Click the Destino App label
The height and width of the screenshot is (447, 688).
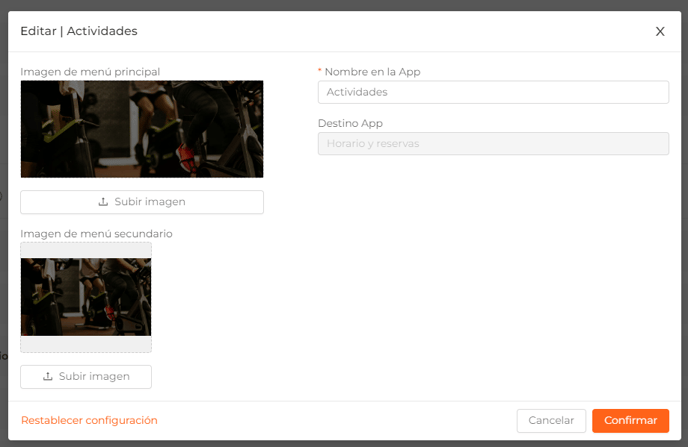tap(350, 123)
